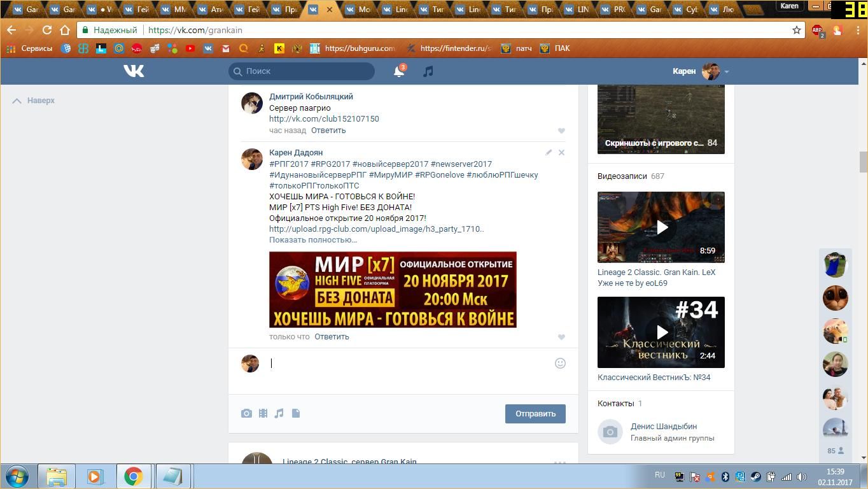Screen dimensions: 868x489
Task: Open the browser home page
Action: tap(64, 30)
